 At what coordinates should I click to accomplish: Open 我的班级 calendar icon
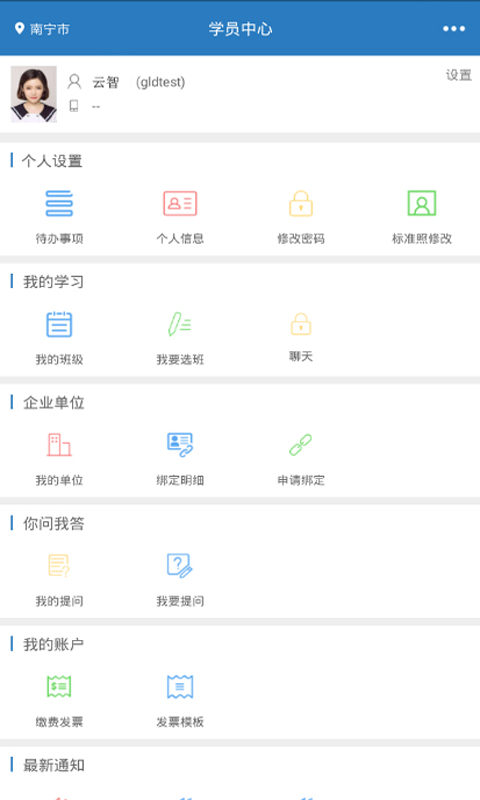coord(59,324)
